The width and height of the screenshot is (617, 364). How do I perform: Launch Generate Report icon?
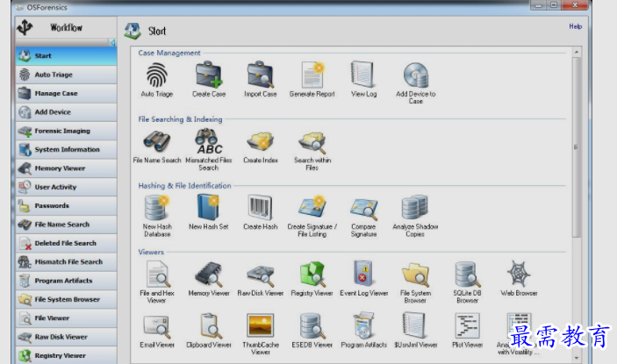coord(312,75)
